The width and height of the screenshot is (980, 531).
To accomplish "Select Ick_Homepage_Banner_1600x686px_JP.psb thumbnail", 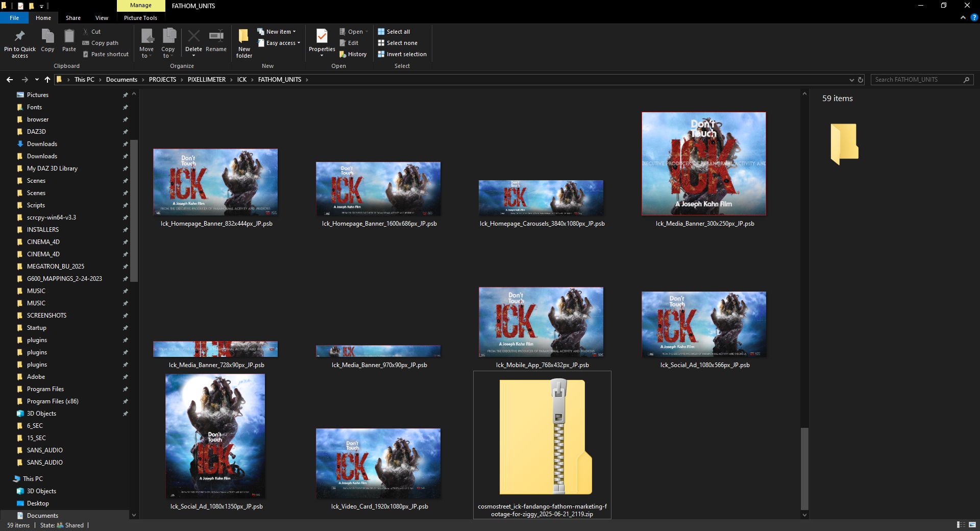I will point(378,188).
